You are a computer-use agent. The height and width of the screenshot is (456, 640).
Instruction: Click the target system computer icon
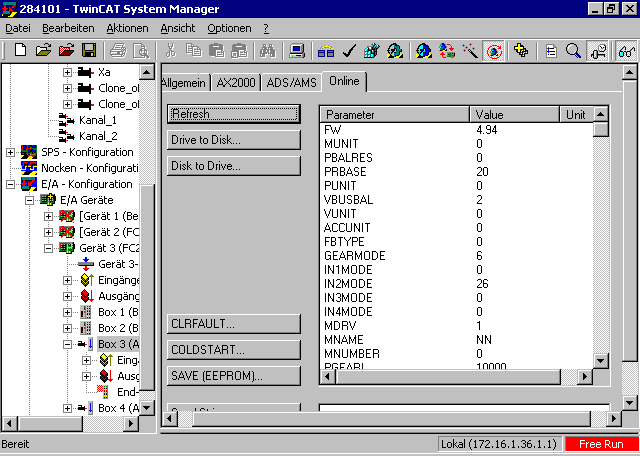[x=297, y=51]
